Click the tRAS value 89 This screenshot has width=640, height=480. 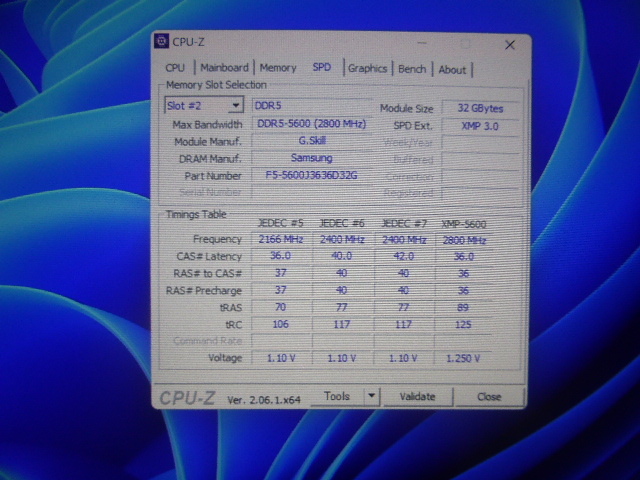[463, 307]
